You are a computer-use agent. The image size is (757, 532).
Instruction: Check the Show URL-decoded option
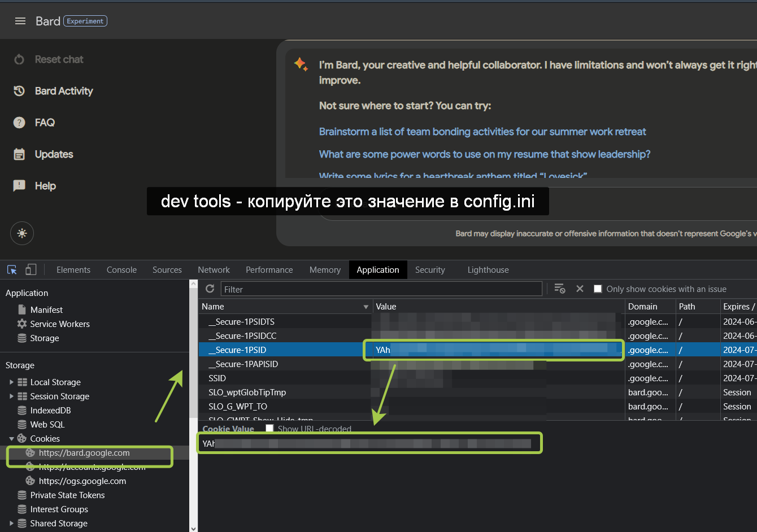click(x=269, y=428)
